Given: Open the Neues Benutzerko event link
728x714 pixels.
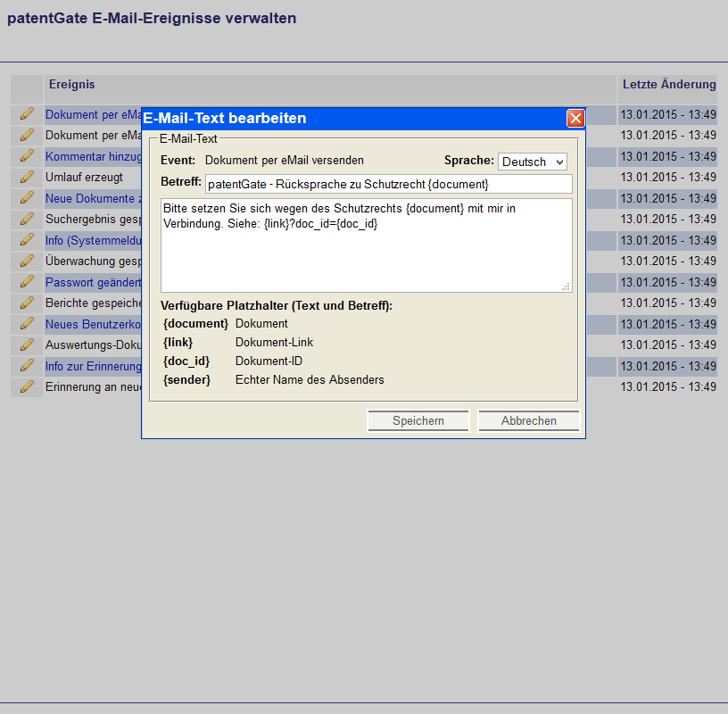Looking at the screenshot, I should 94,324.
